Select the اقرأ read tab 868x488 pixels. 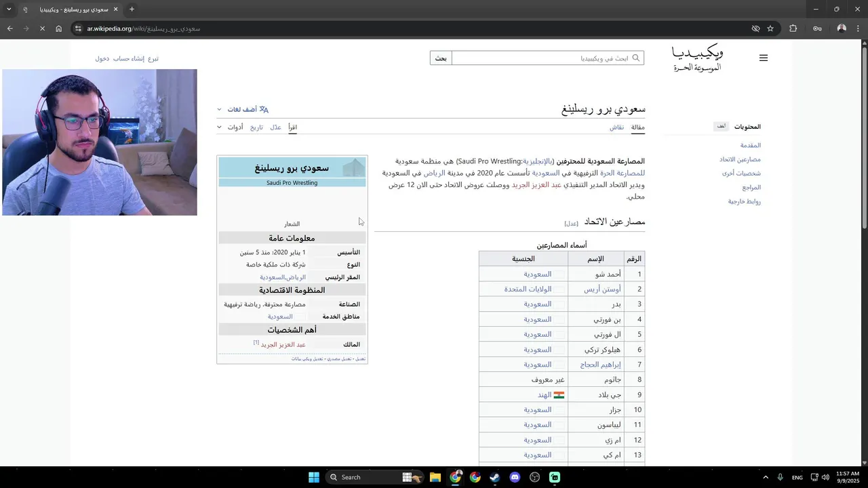292,127
